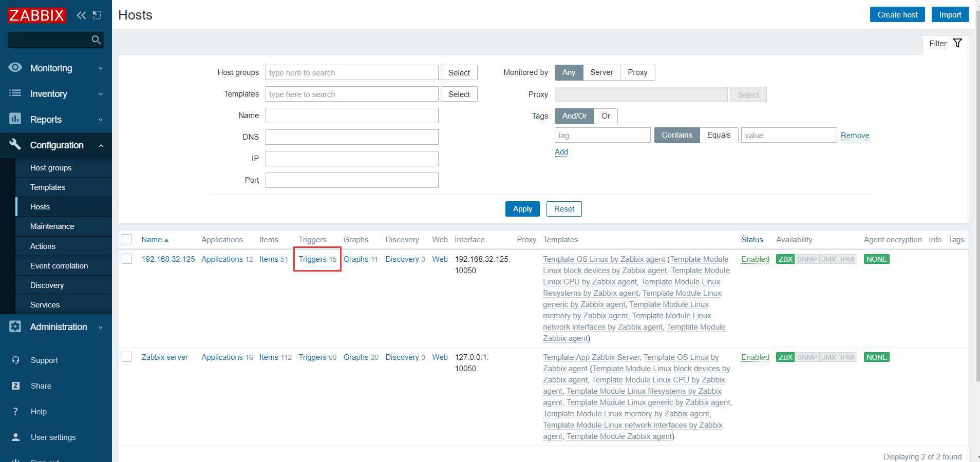The image size is (980, 462).
Task: Tick checkbox for host 192.168.32.125
Action: tap(127, 259)
